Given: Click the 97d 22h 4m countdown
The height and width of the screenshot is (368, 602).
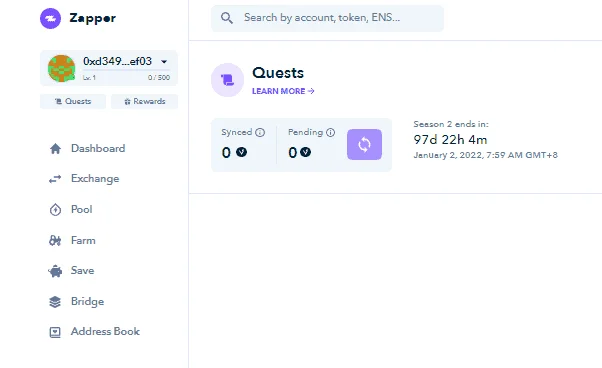Looking at the screenshot, I should (450, 140).
